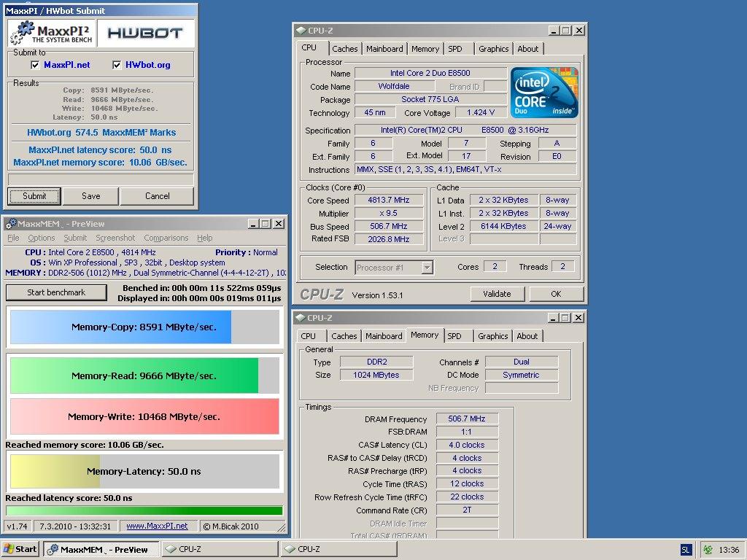Open the Help menu in MaxxMEM
This screenshot has height=560, width=747.
click(205, 238)
